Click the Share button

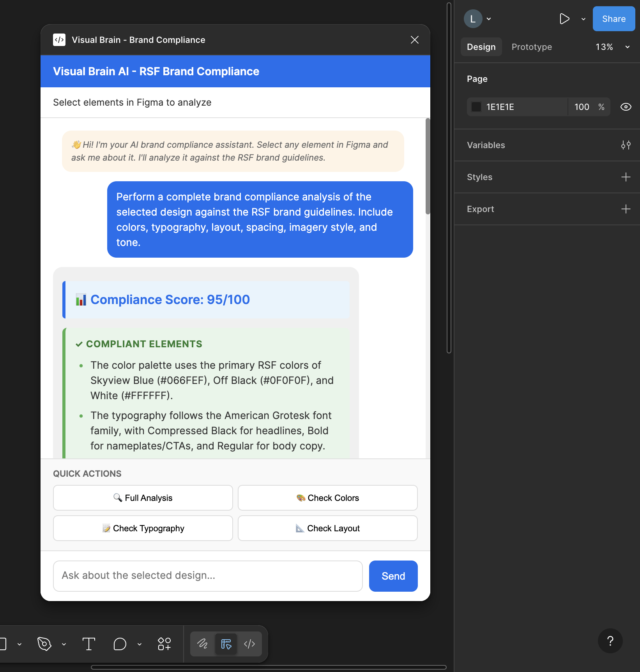[614, 19]
